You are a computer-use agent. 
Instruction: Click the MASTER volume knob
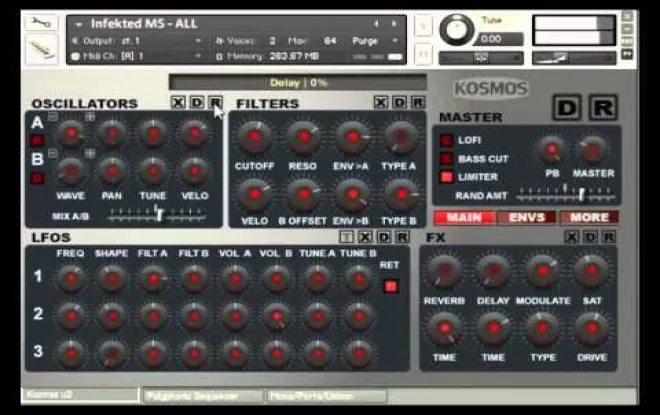(x=593, y=149)
